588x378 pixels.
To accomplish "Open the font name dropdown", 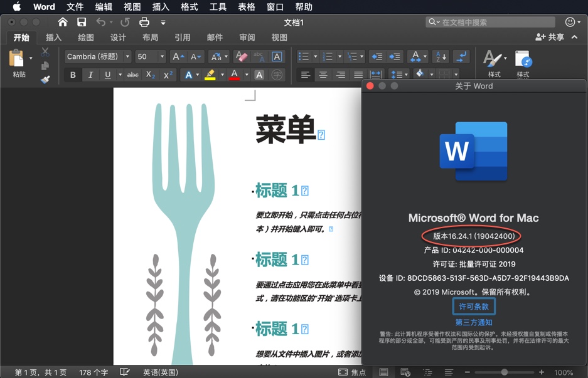I will pos(127,56).
